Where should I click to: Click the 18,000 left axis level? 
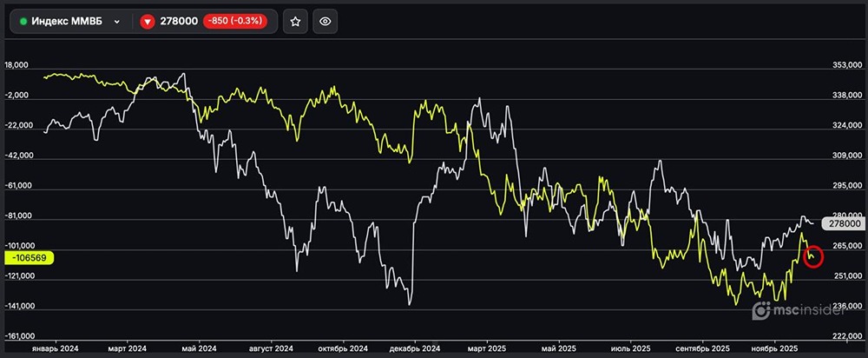(18, 65)
